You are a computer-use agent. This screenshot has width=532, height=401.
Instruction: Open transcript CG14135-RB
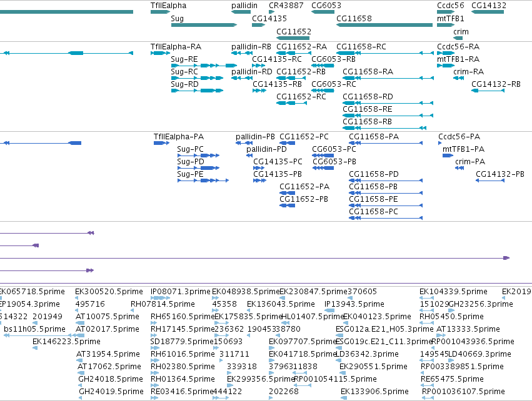pyautogui.click(x=277, y=84)
